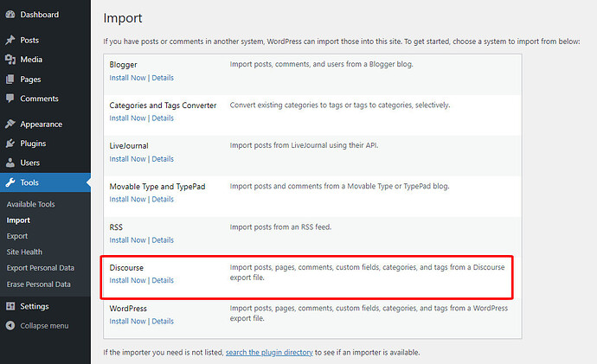Click 'Import posts from an RSS feed.' description
The image size is (597, 364).
280,227
